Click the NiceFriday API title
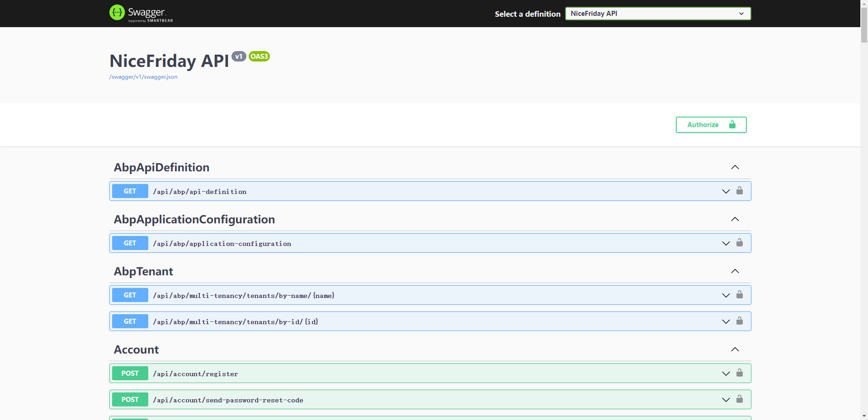This screenshot has height=420, width=868. click(169, 61)
